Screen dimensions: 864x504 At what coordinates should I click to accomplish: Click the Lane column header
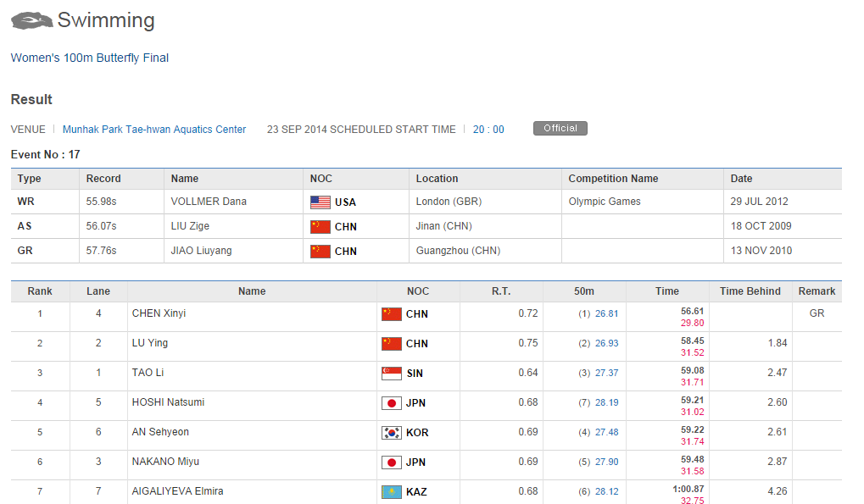click(x=98, y=291)
